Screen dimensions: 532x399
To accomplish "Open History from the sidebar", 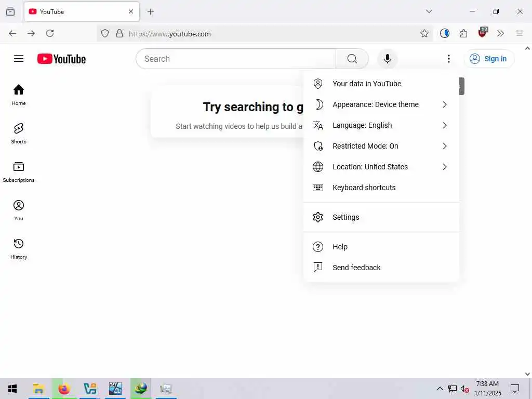I will tap(18, 249).
